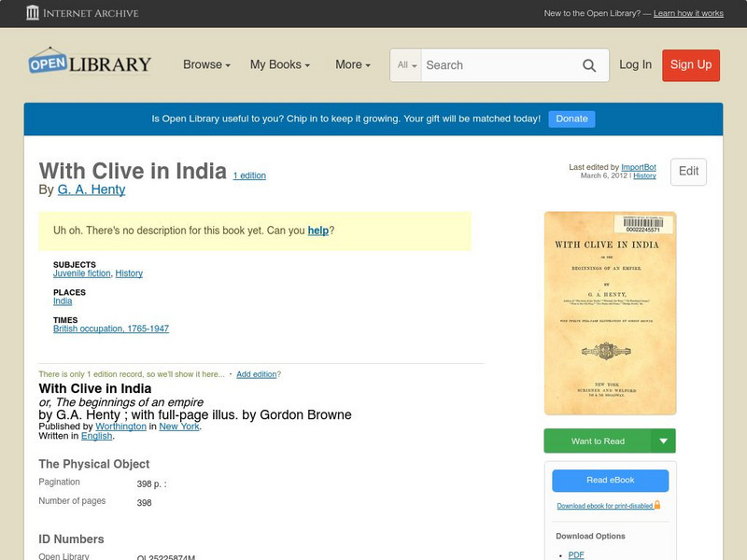
Task: Select the 'The Physical Object' heading
Action: click(94, 464)
